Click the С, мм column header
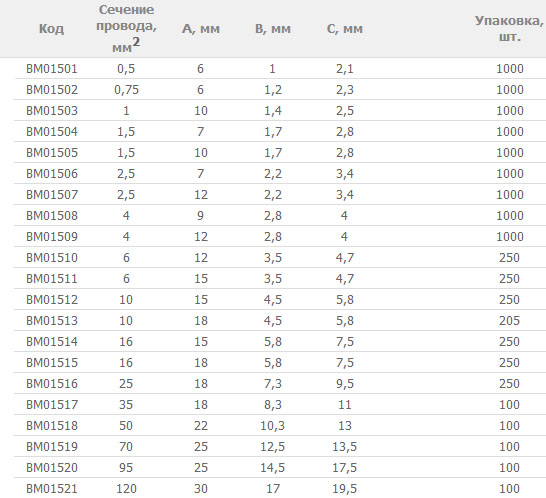 click(345, 29)
